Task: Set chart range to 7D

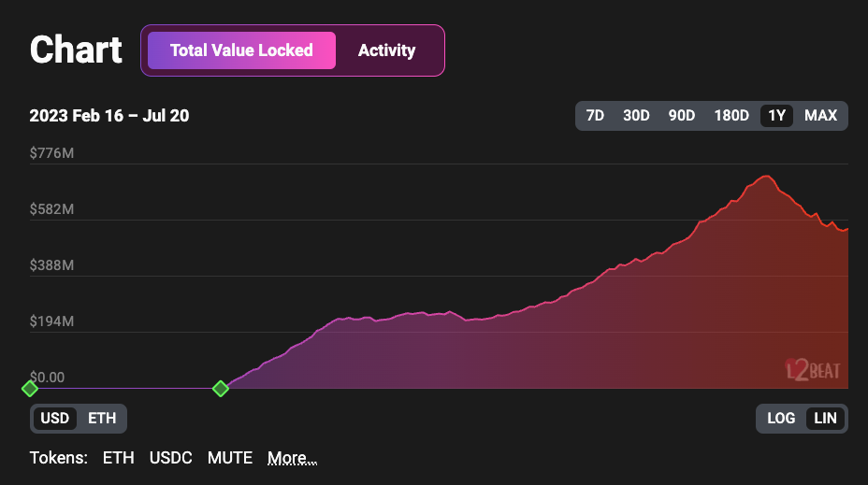Action: (x=595, y=116)
